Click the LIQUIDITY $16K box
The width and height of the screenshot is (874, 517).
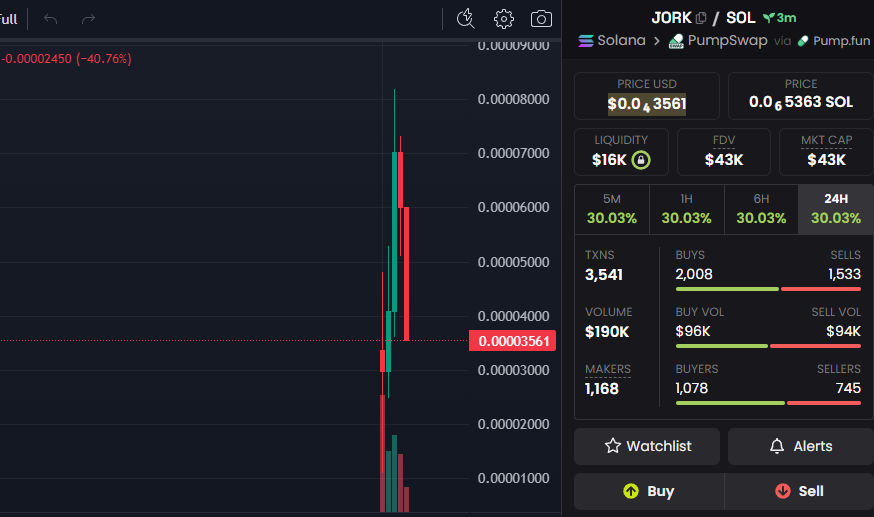coord(621,152)
